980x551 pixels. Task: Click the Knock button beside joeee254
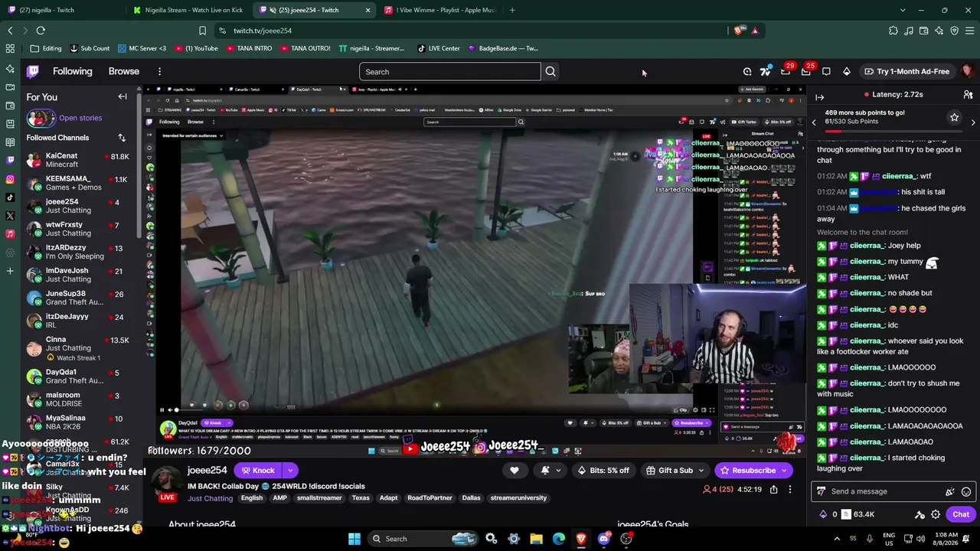pos(257,471)
